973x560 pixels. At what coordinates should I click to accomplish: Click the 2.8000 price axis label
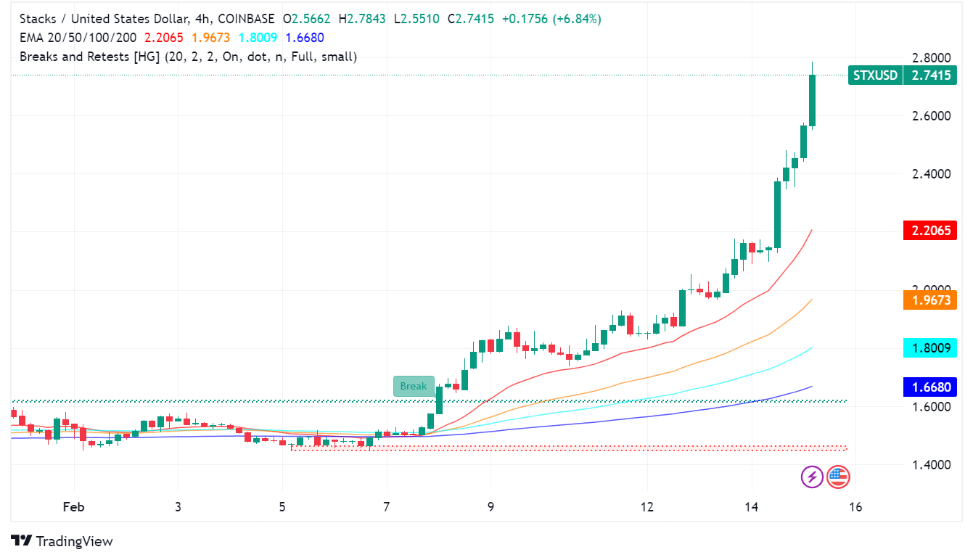[x=931, y=58]
